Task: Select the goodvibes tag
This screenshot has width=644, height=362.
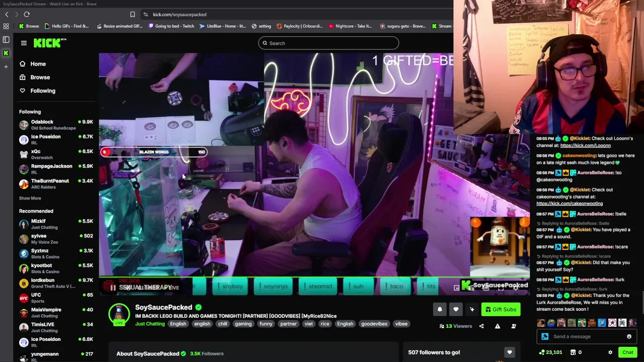Action: tap(374, 324)
